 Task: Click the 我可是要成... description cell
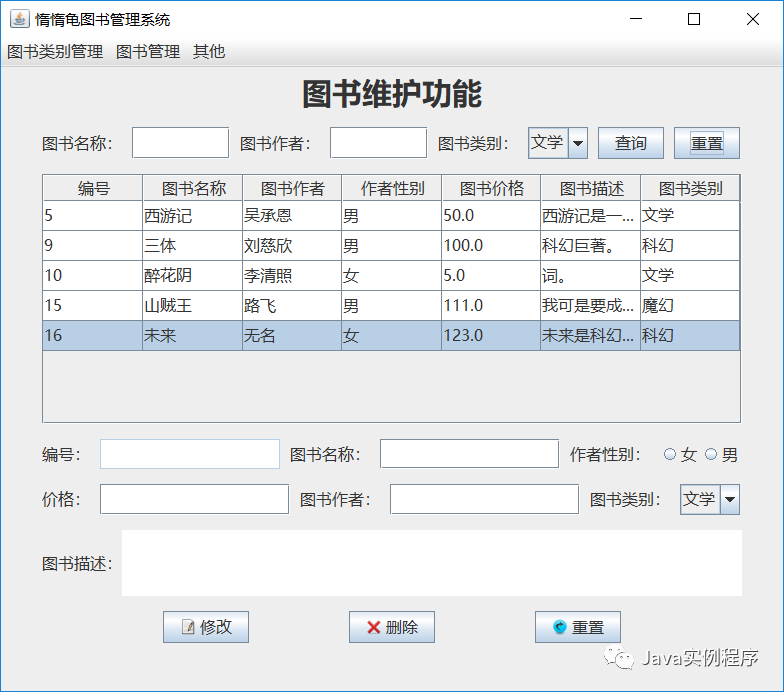coord(590,306)
